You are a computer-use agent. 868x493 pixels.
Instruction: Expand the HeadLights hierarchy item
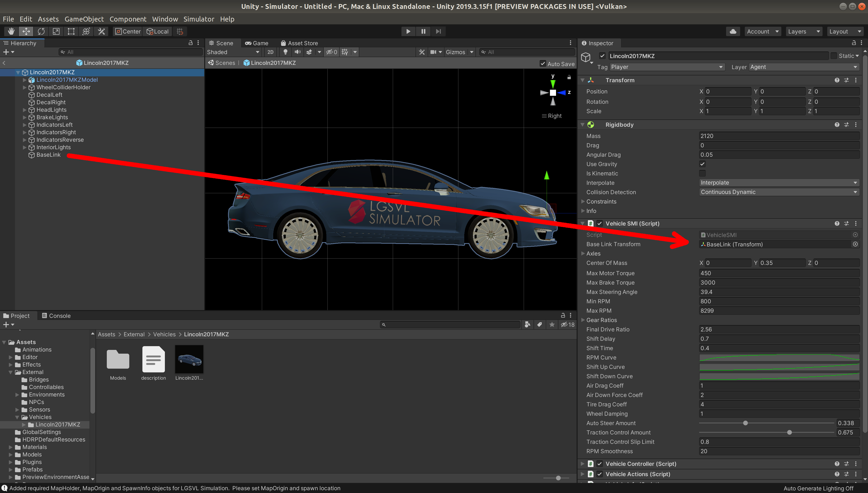(x=24, y=110)
